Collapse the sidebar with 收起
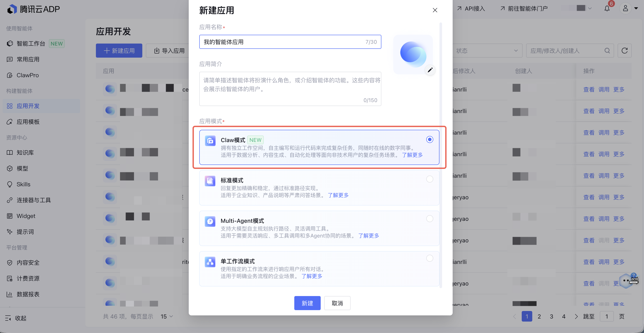The height and width of the screenshot is (333, 644). 15,318
